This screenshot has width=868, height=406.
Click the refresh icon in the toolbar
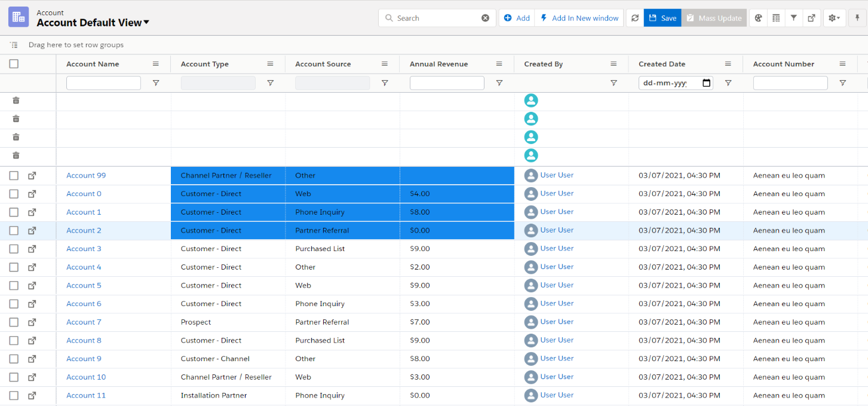pos(635,18)
